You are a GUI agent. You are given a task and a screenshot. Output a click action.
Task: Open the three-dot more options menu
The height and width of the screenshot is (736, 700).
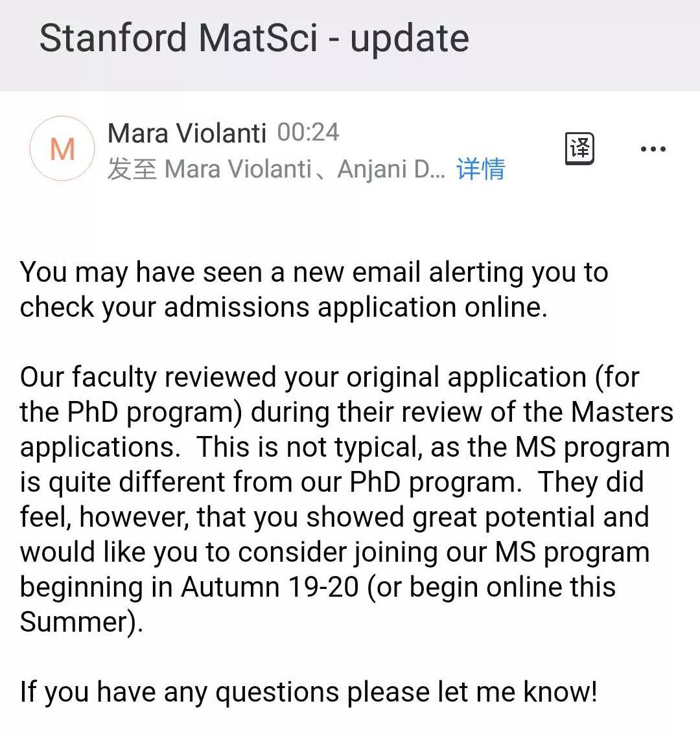(653, 149)
